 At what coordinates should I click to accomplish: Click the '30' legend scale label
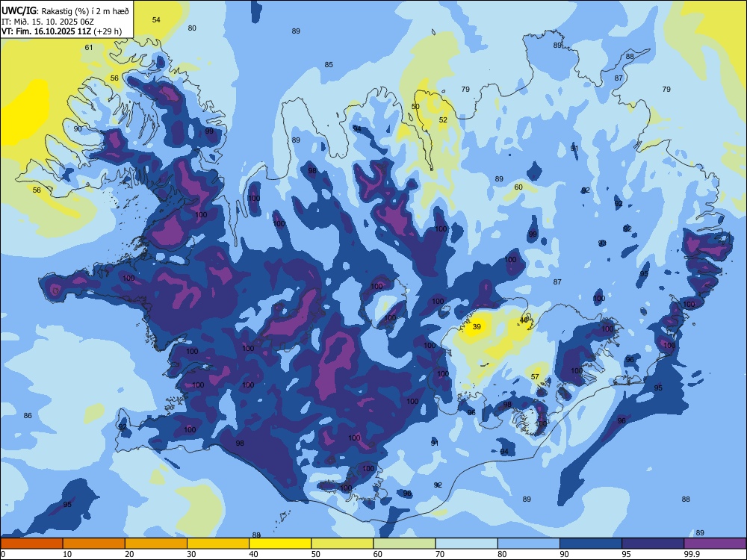point(191,554)
